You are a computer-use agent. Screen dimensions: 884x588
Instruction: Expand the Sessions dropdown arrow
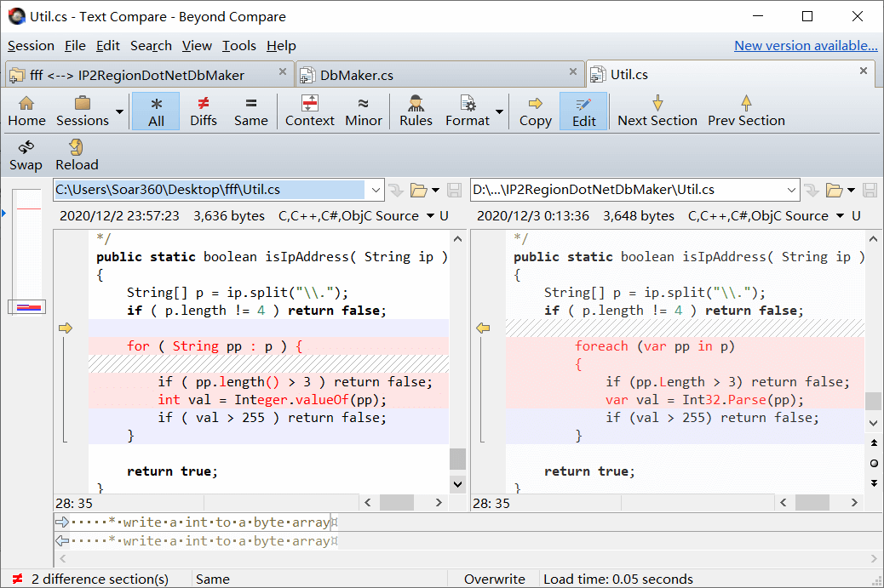click(x=119, y=111)
